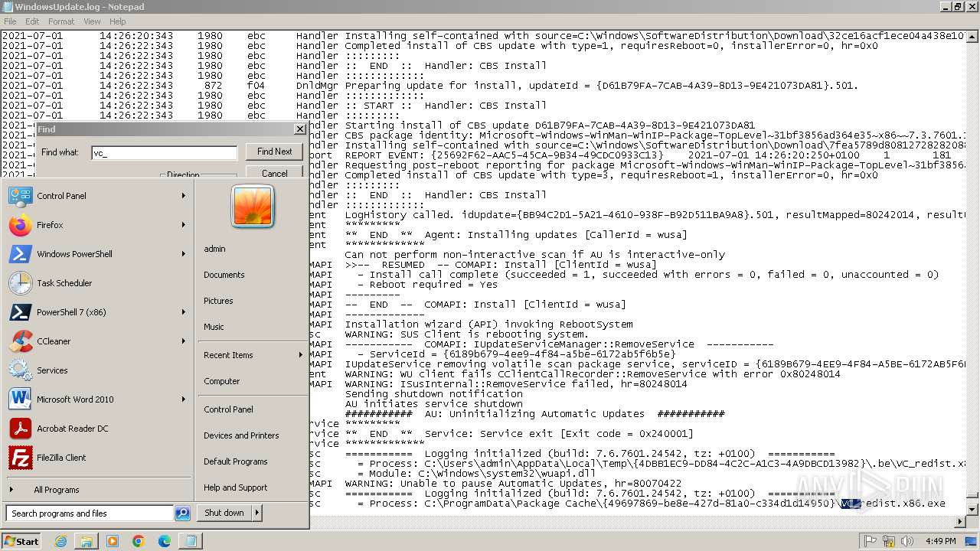Screen dimensions: 980x551
Task: Open admin user folder link
Action: click(214, 249)
